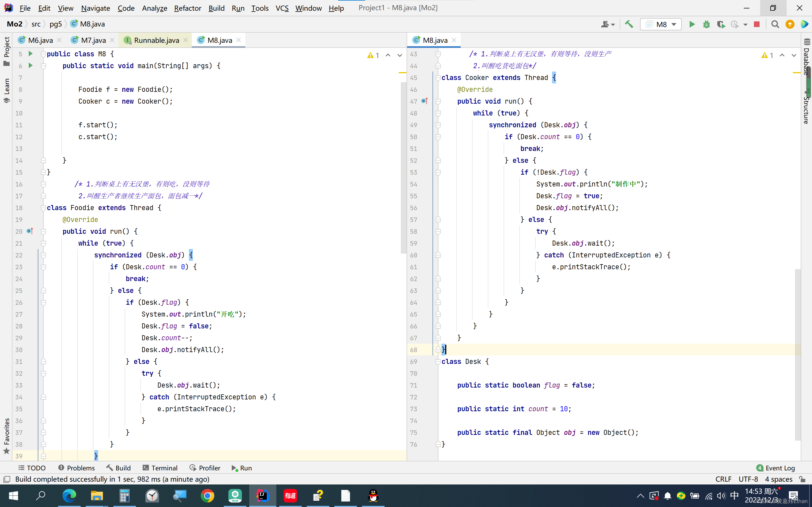The width and height of the screenshot is (812, 507).
Task: Open the Terminal tool window
Action: (160, 468)
